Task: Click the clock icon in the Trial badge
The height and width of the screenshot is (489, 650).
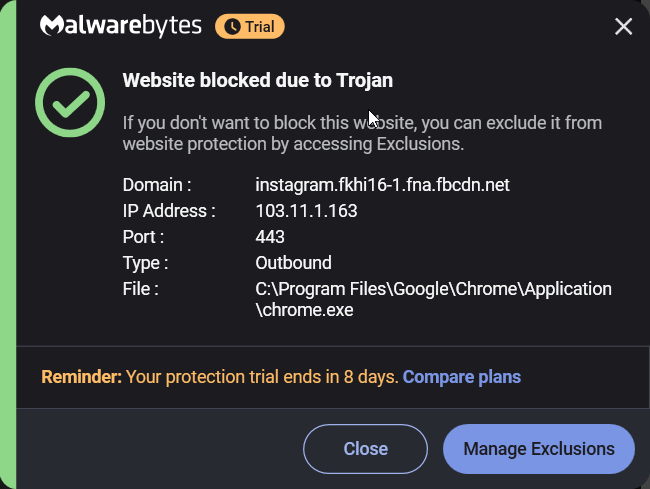Action: 233,27
